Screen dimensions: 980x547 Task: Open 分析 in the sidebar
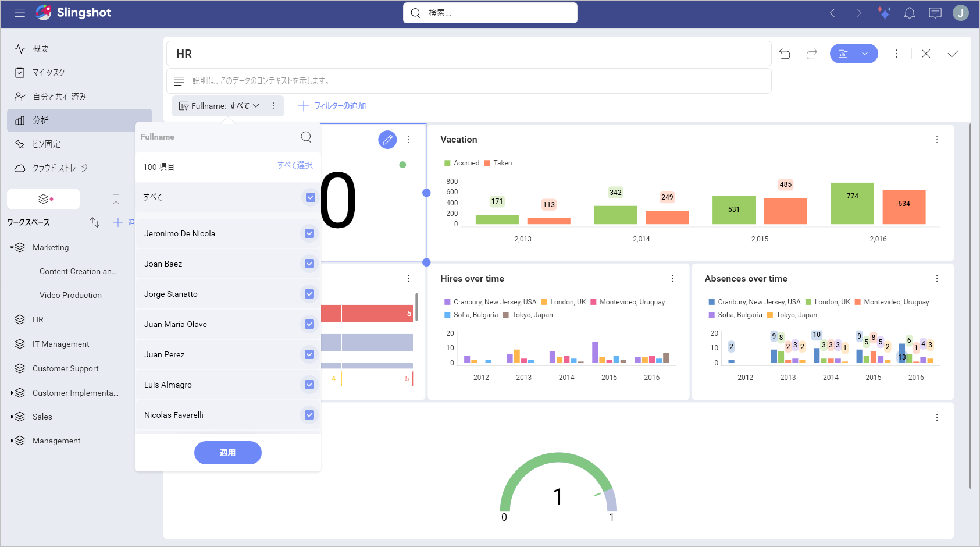80,120
